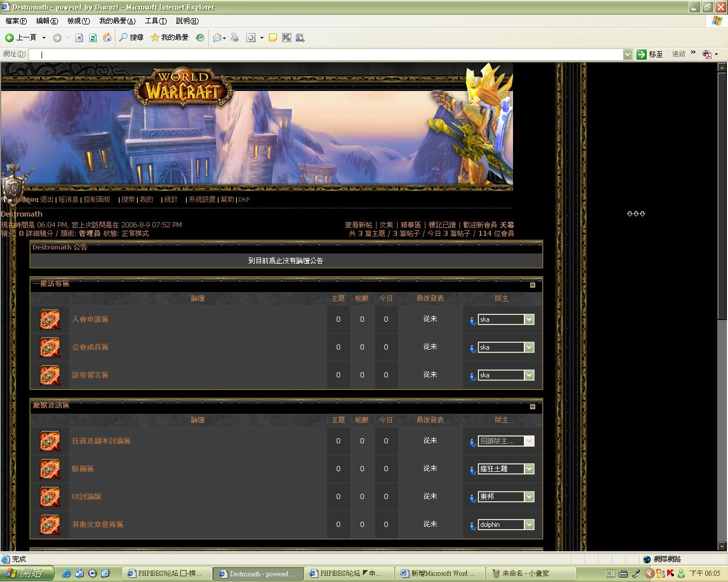Stop page loading with the red X icon
The image size is (728, 582).
coord(79,38)
